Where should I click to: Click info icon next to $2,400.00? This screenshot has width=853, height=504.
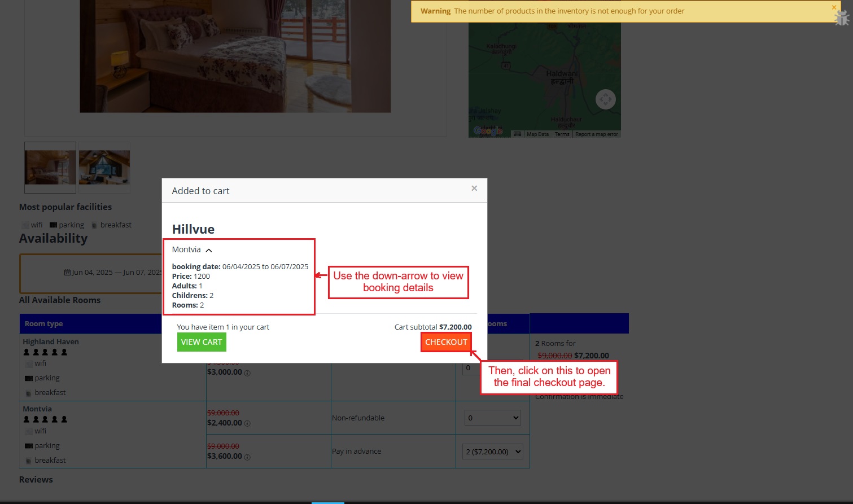247,423
